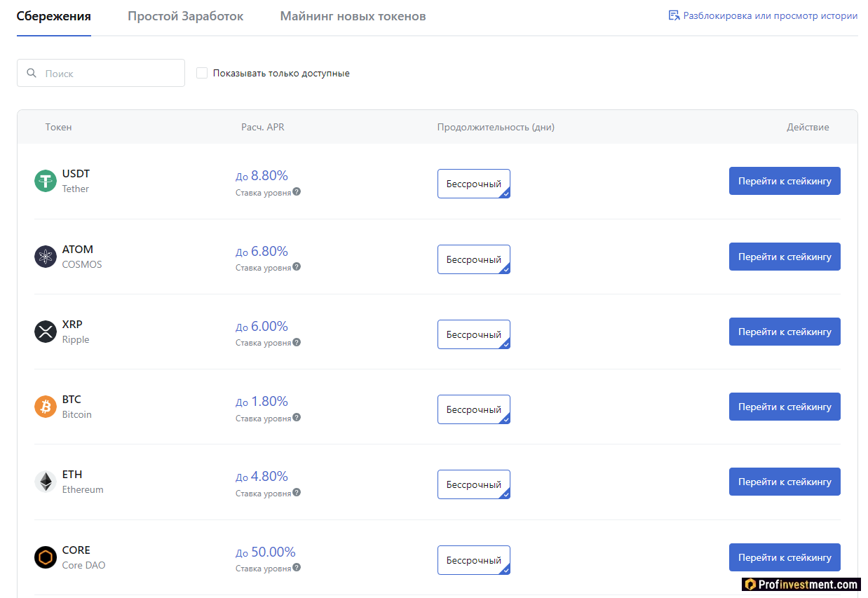
Task: Click the 'До 6.00%' APR value
Action: click(x=262, y=326)
